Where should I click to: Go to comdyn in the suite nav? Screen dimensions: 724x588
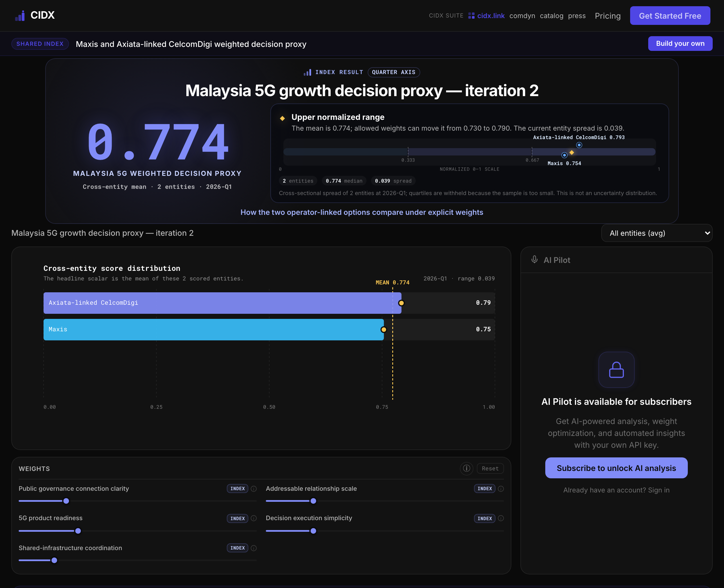click(522, 16)
